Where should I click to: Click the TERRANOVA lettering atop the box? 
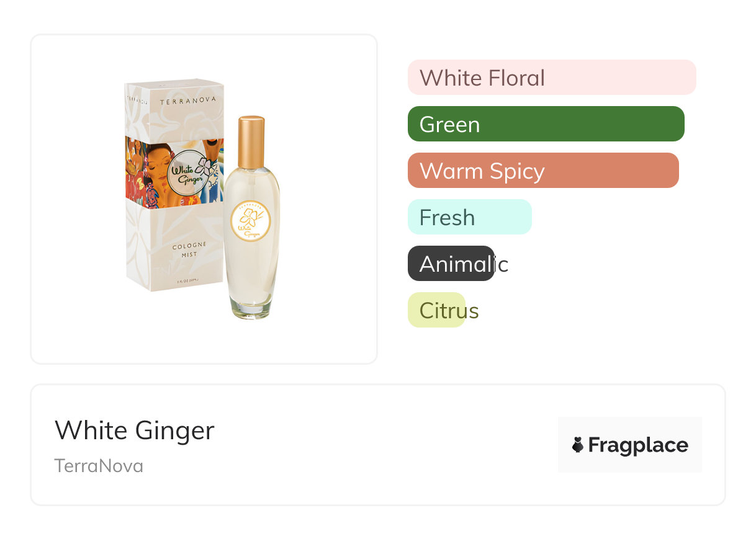click(188, 101)
